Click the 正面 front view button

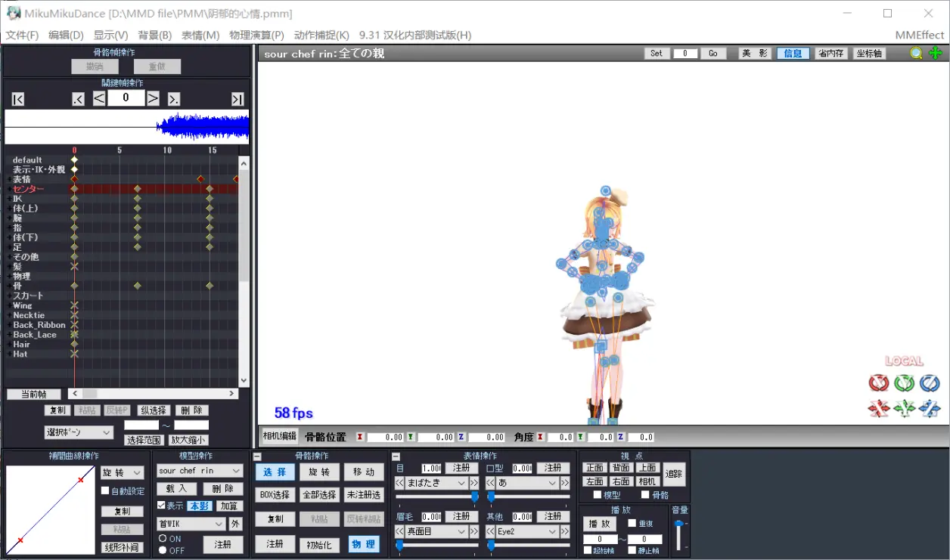tap(595, 468)
